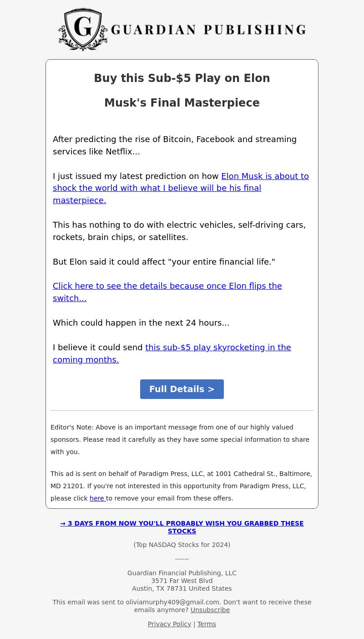Click the headline about Elon Musk's Final Masterpiece

[x=182, y=91]
